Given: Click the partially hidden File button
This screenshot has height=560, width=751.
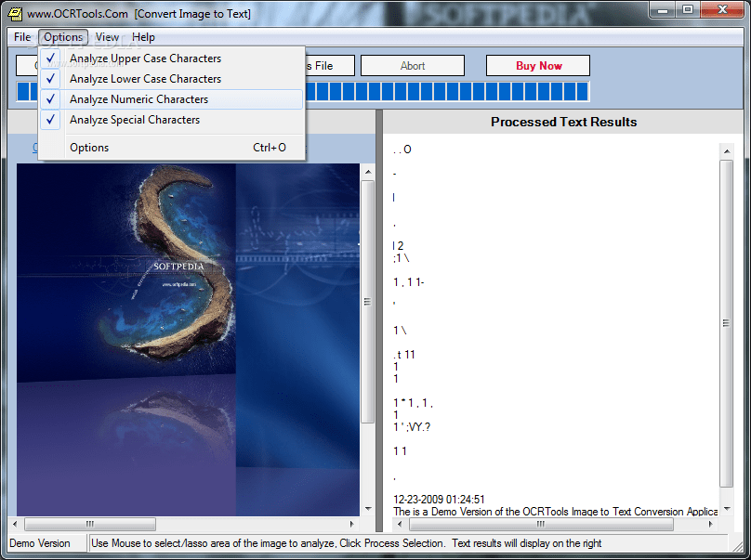Looking at the screenshot, I should pos(330,66).
